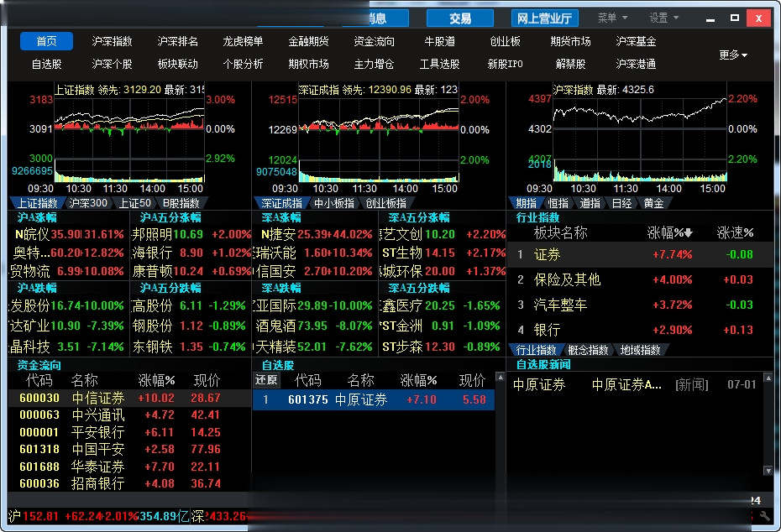Open the 中原证券A... news item
781x532 pixels.
point(626,384)
